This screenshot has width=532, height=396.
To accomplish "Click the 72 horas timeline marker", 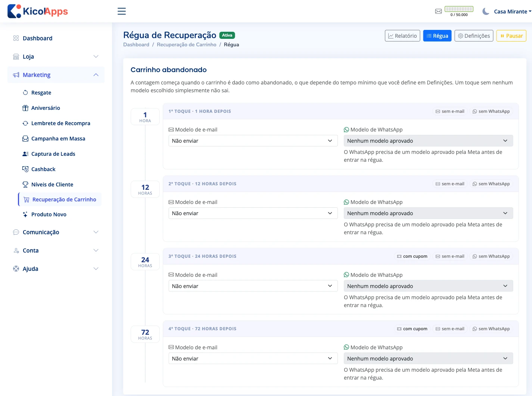I will [145, 334].
